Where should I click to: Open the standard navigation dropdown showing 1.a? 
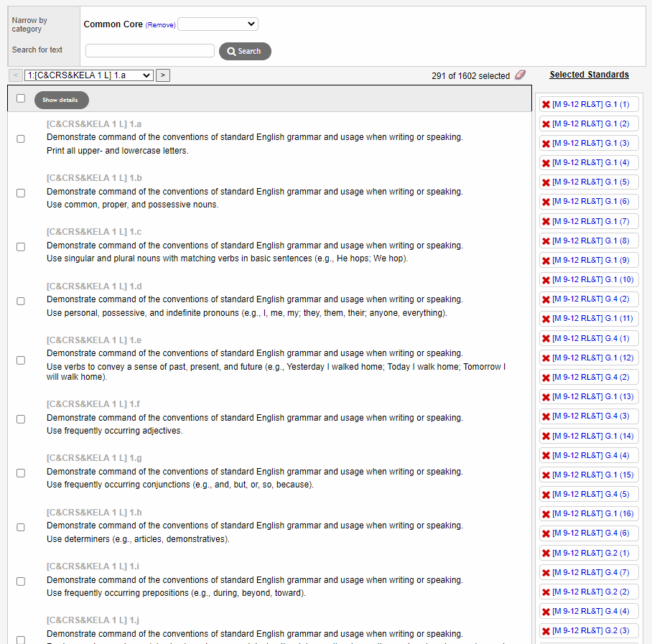88,75
